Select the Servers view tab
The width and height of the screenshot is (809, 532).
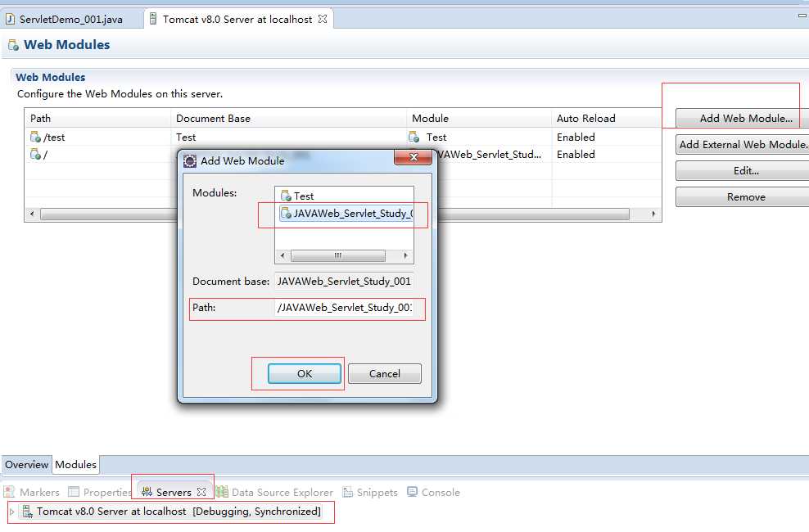(174, 493)
